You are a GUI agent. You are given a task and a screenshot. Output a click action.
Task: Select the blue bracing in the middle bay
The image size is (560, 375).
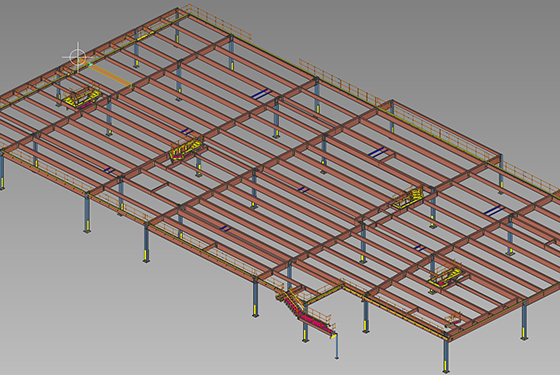[x=304, y=189]
